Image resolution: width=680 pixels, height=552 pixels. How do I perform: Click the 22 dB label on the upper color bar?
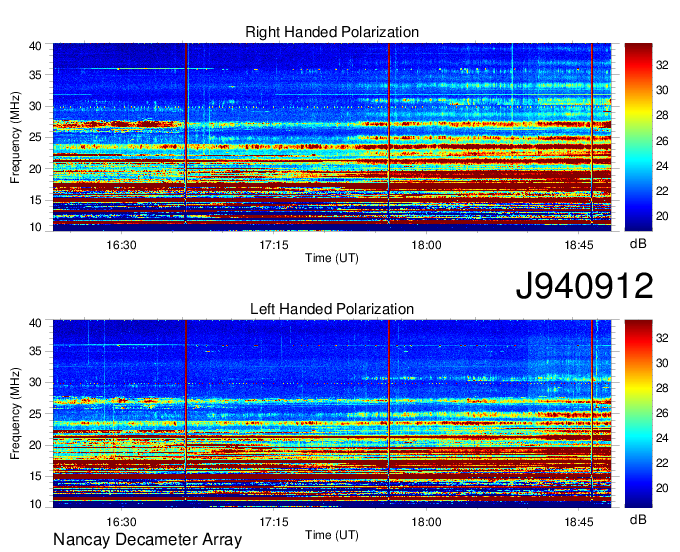662,191
